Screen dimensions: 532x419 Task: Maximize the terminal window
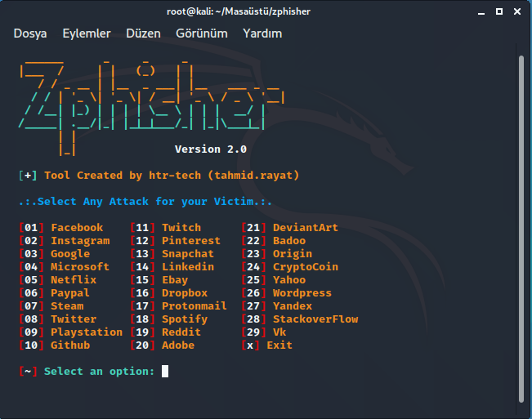coord(499,11)
